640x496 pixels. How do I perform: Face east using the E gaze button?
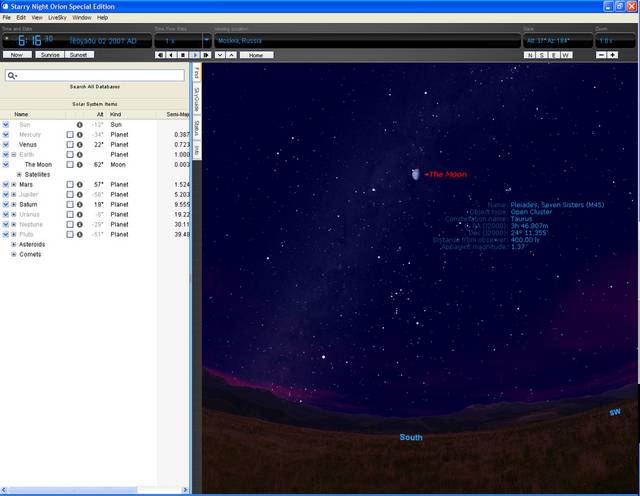pyautogui.click(x=554, y=55)
